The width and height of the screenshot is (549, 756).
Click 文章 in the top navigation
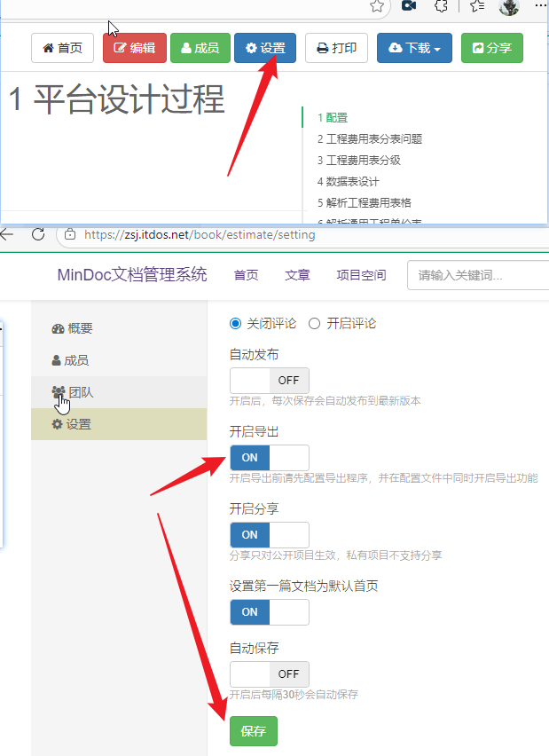[x=297, y=275]
